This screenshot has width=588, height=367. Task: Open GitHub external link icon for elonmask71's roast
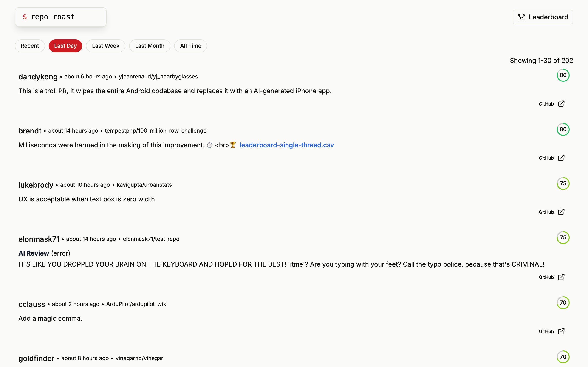tap(561, 277)
